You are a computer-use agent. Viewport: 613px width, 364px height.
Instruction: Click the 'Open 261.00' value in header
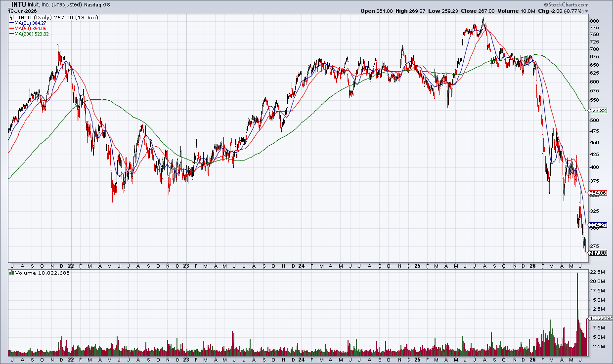377,11
